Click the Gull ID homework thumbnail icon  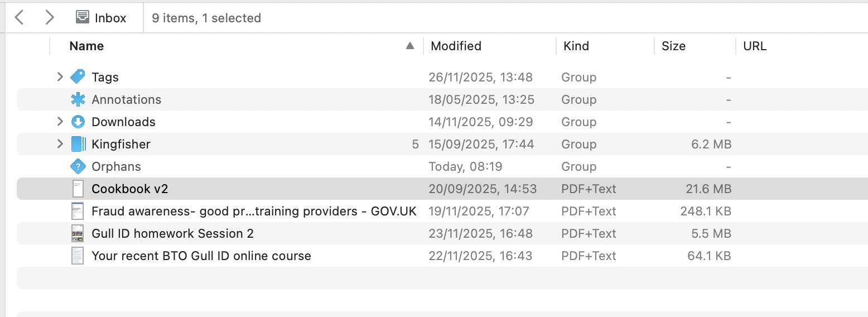(x=78, y=233)
